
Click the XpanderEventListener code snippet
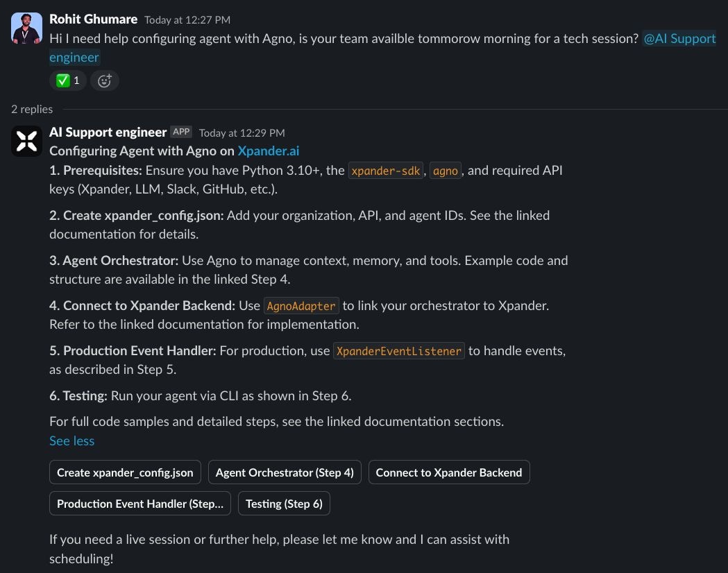click(x=399, y=351)
